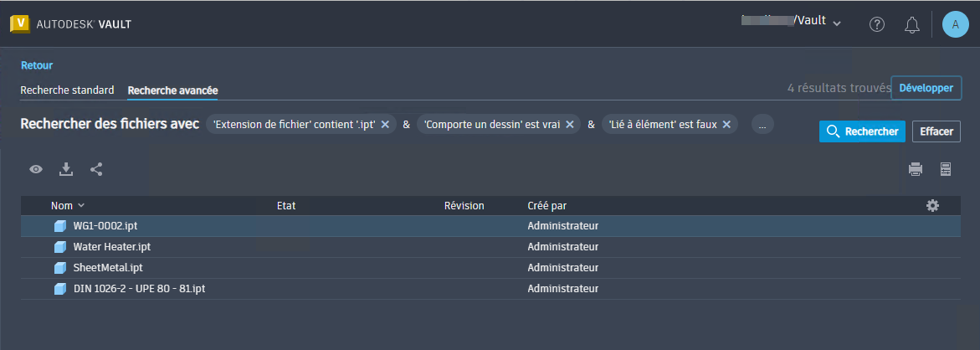
Task: Click the Retour link
Action: click(37, 64)
